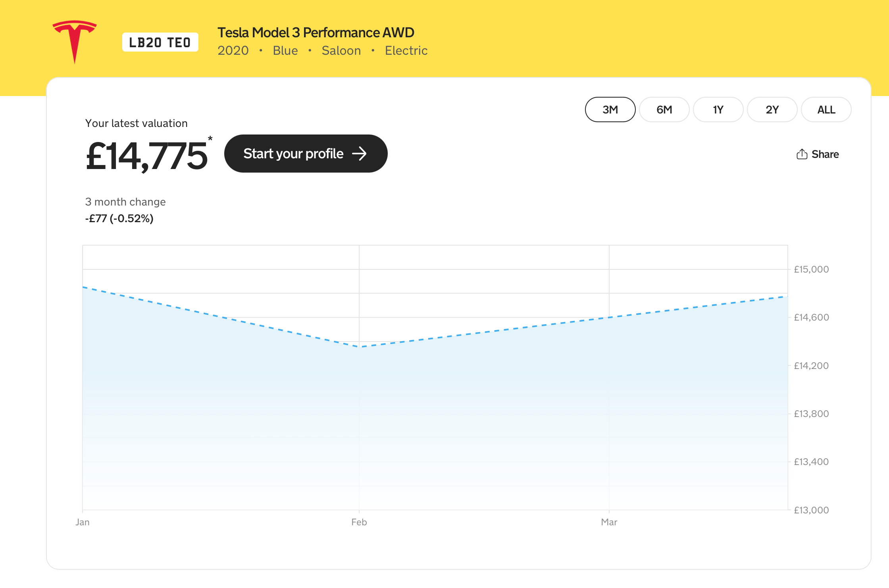Click the share upload icon

(x=802, y=154)
